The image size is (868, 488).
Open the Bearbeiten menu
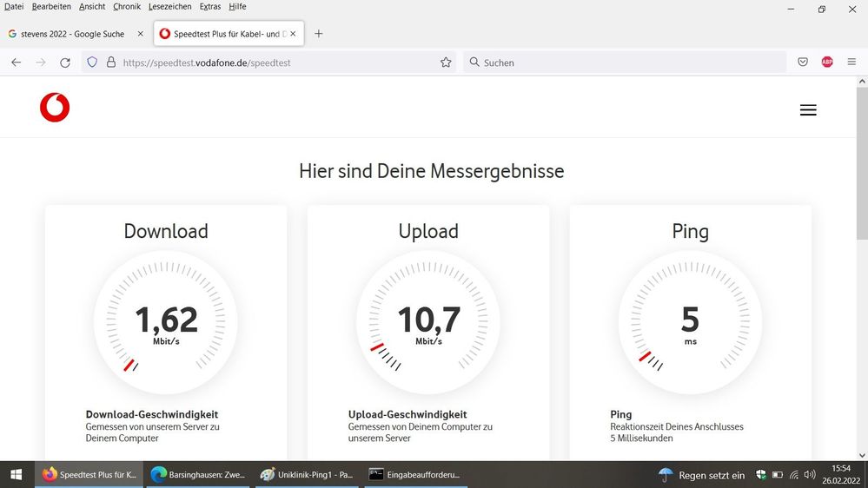(51, 7)
